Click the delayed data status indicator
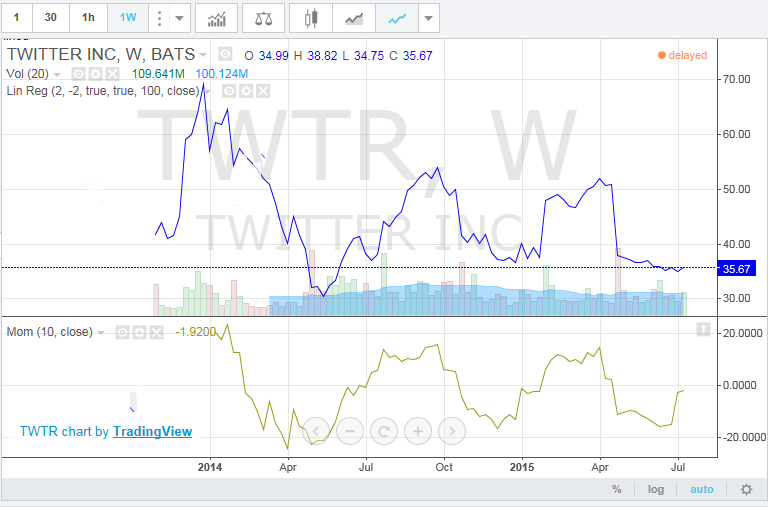 [x=682, y=55]
